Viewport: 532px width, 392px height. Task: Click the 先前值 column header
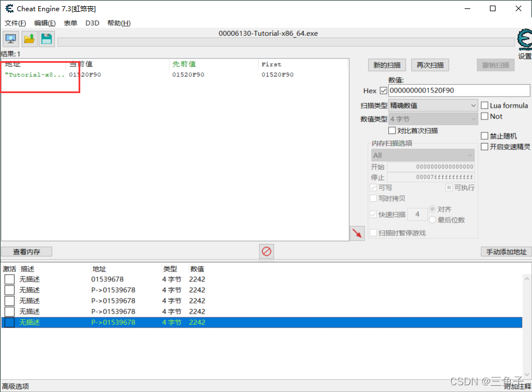click(x=184, y=64)
